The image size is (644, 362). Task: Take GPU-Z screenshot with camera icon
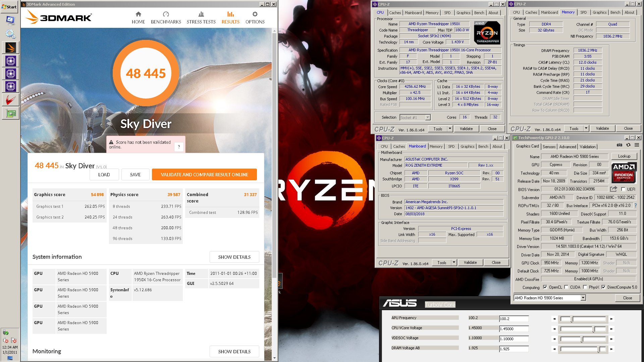[620, 145]
